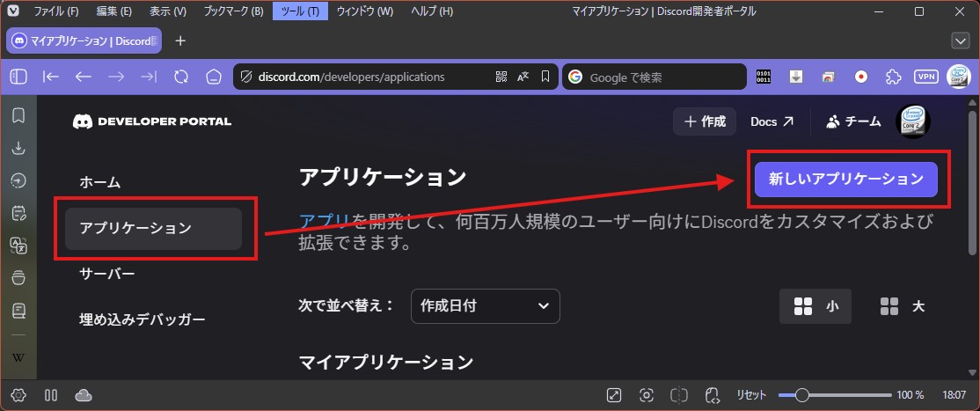Open Notes panel in sidebar

pos(18,213)
